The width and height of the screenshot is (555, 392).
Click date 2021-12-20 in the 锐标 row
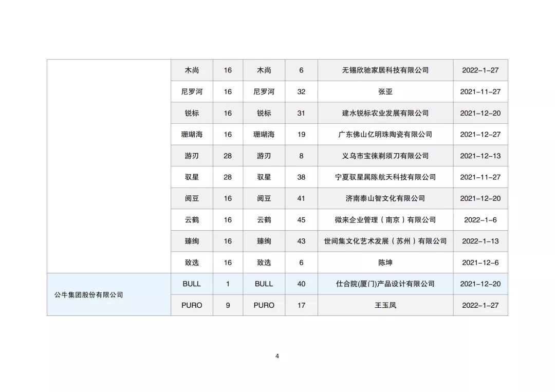tap(480, 113)
